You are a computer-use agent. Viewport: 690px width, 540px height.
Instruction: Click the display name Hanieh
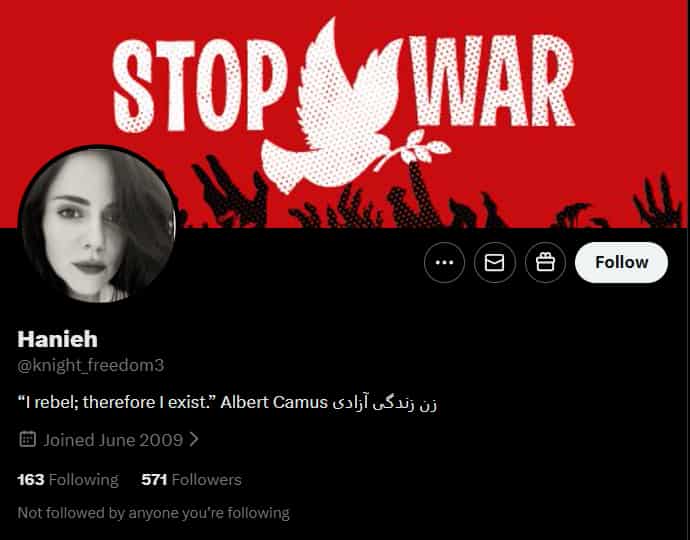pyautogui.click(x=58, y=339)
